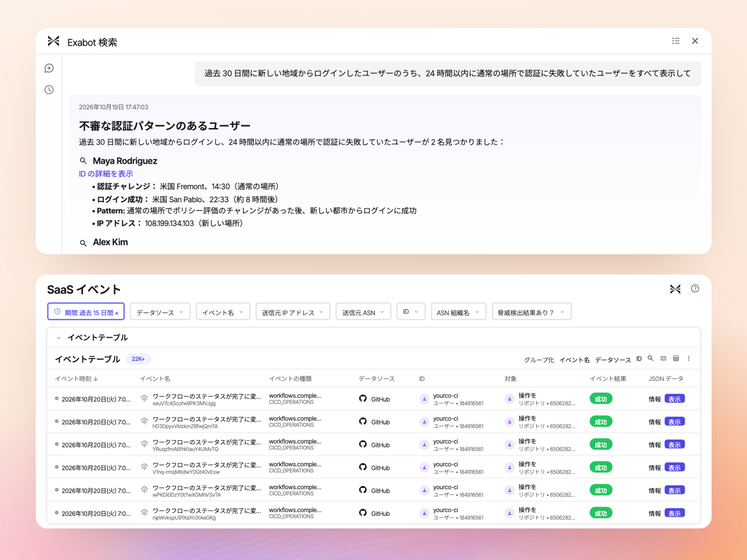The image size is (747, 560).
Task: Click the grid view icon in table toolbar
Action: pos(676,359)
